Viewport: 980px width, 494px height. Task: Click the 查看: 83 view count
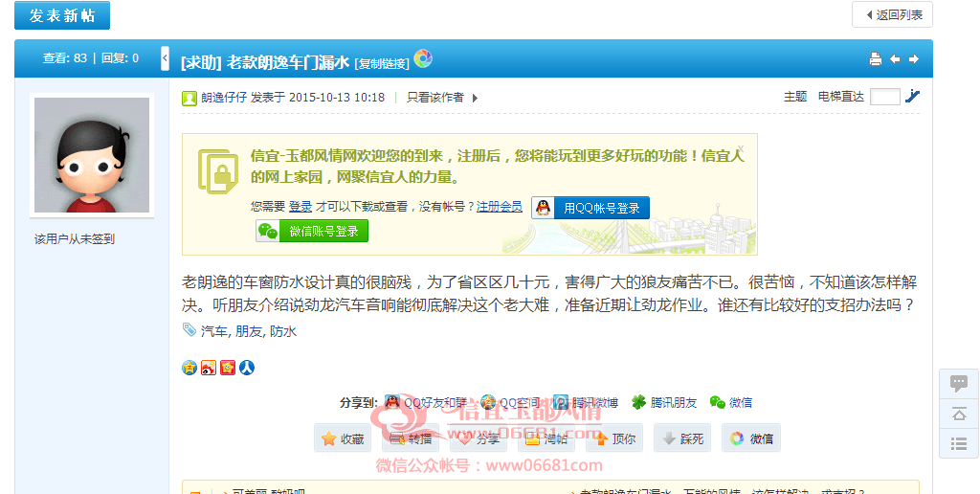point(65,58)
